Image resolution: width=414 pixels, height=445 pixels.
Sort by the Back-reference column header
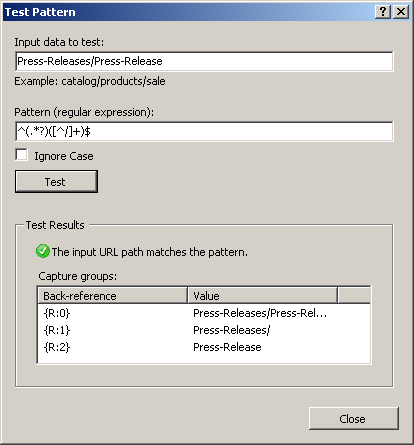[x=113, y=296]
